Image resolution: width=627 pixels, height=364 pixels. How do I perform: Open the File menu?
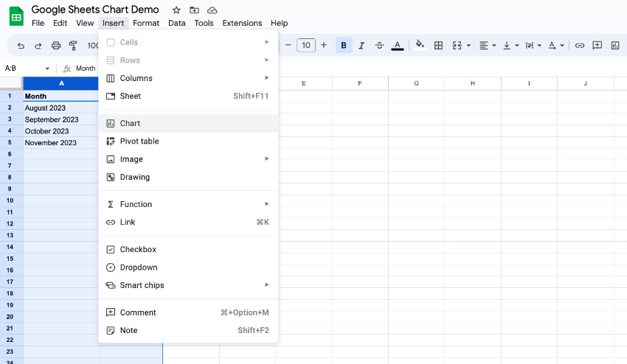point(38,23)
